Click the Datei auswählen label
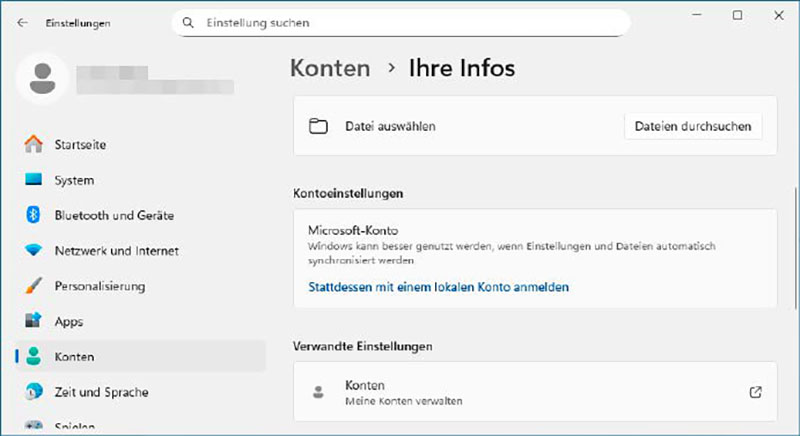Viewport: 800px width, 436px height. point(390,126)
